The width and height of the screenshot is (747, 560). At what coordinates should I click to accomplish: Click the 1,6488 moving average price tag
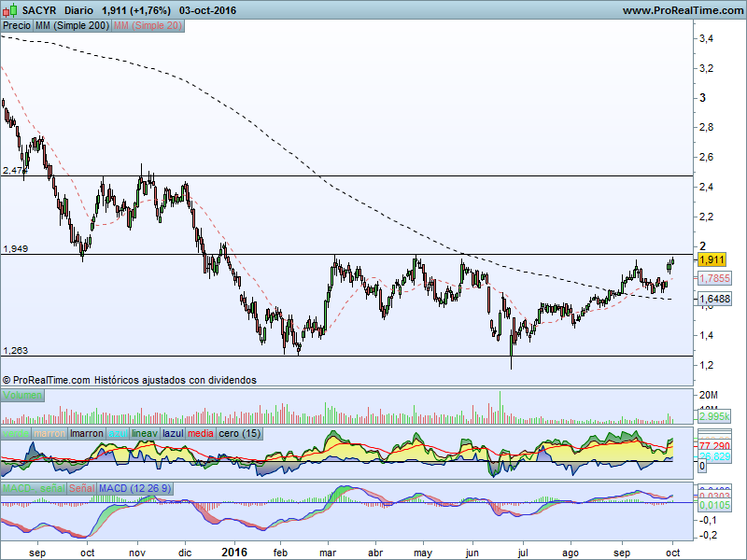pyautogui.click(x=714, y=299)
